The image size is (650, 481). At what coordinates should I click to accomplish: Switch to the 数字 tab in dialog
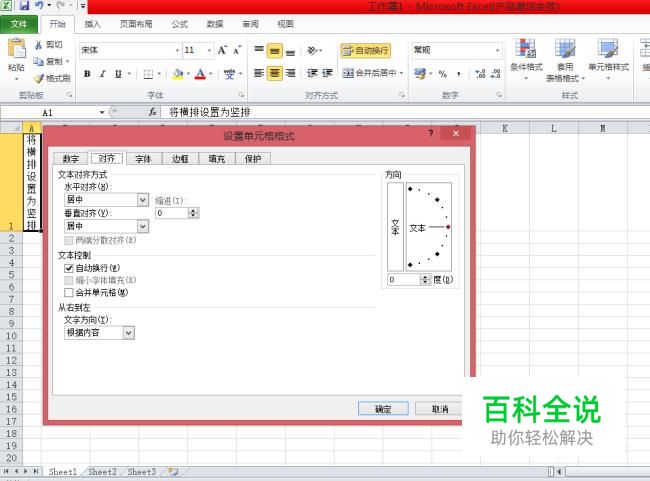point(71,159)
